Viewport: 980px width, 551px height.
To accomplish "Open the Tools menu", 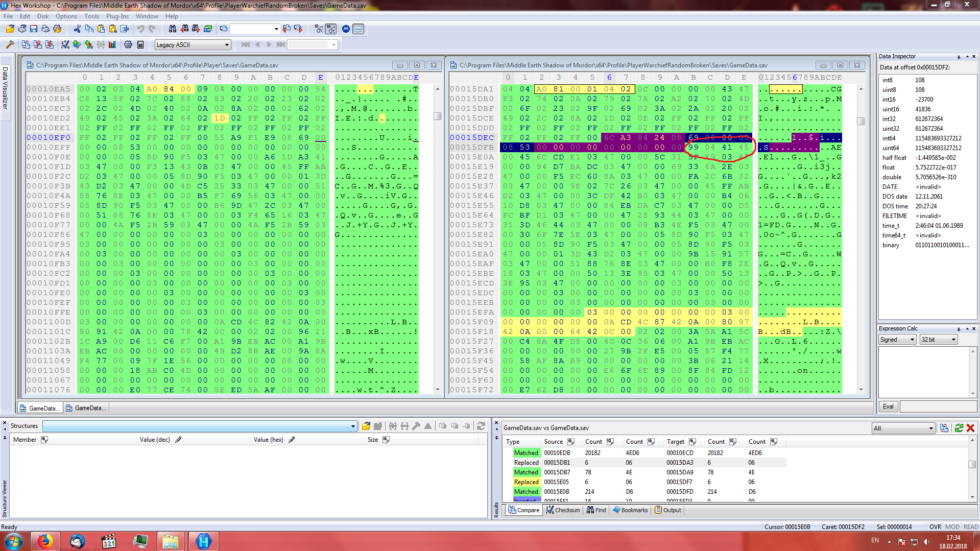I will tap(91, 16).
